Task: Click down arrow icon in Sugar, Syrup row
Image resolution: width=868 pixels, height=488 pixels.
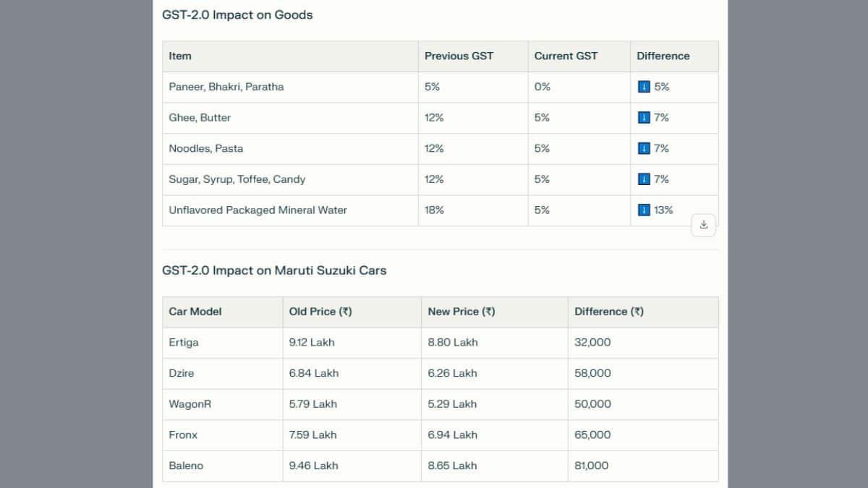Action: [x=644, y=179]
